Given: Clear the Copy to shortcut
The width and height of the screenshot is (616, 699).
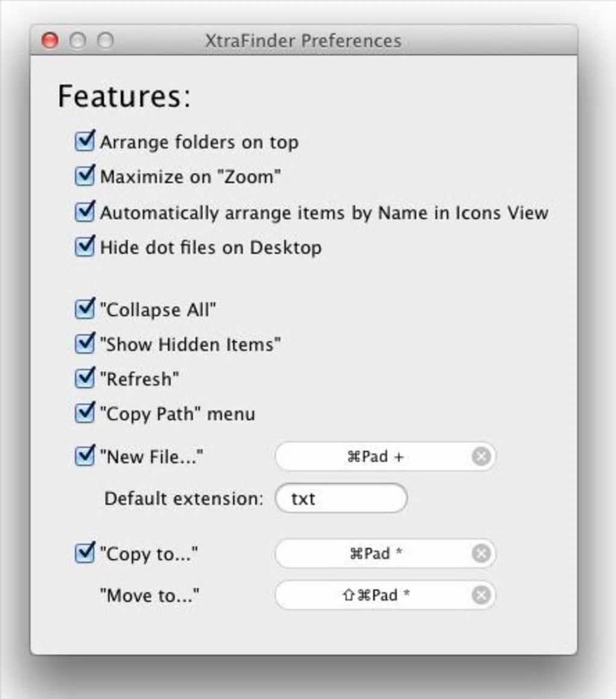Looking at the screenshot, I should click(x=481, y=554).
